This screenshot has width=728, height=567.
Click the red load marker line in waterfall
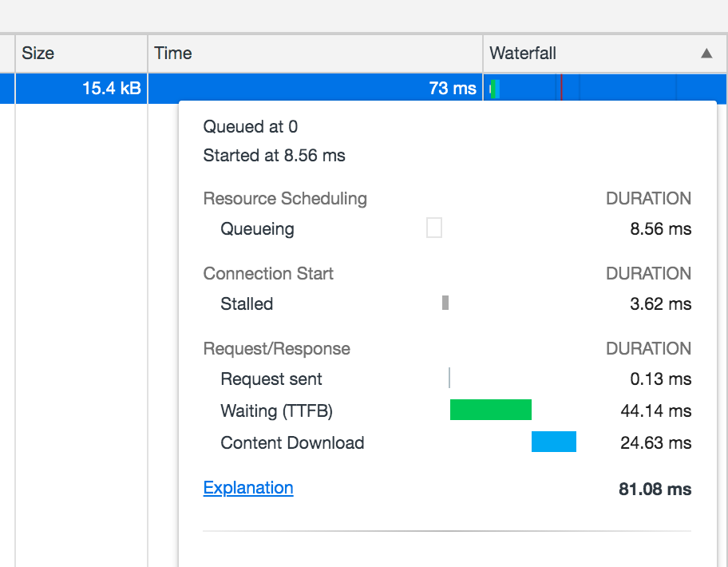click(561, 87)
